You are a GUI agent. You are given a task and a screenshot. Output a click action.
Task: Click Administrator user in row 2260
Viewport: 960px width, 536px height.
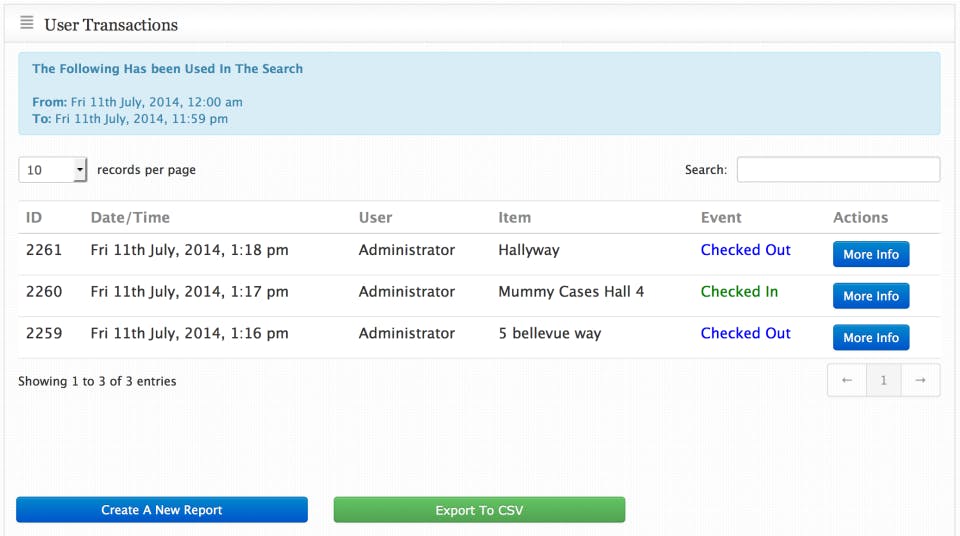click(x=407, y=292)
